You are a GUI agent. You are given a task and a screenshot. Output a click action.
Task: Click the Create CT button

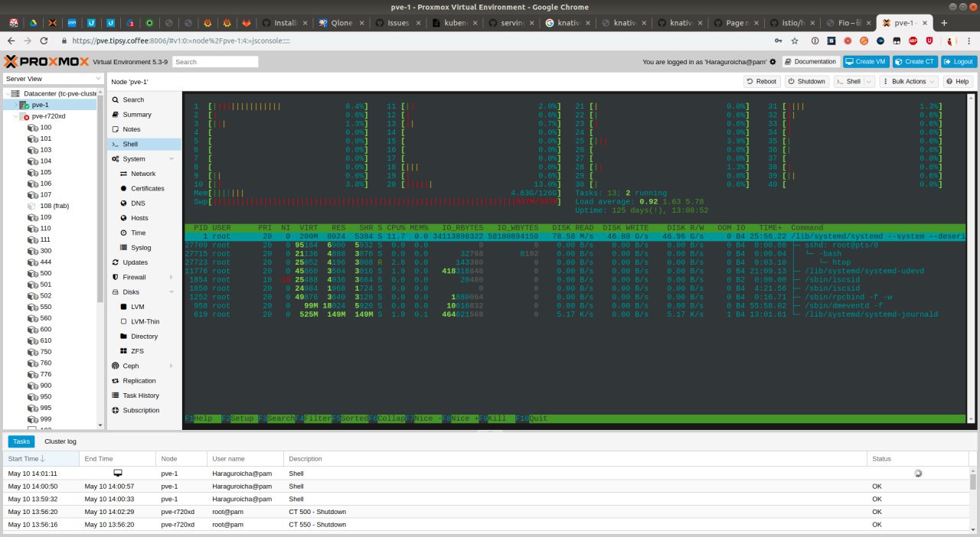click(x=914, y=62)
